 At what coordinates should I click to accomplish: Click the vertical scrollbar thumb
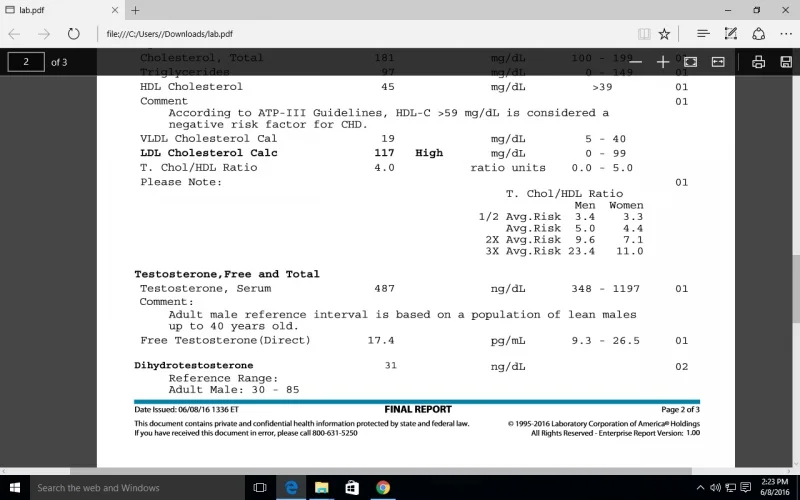point(796,288)
